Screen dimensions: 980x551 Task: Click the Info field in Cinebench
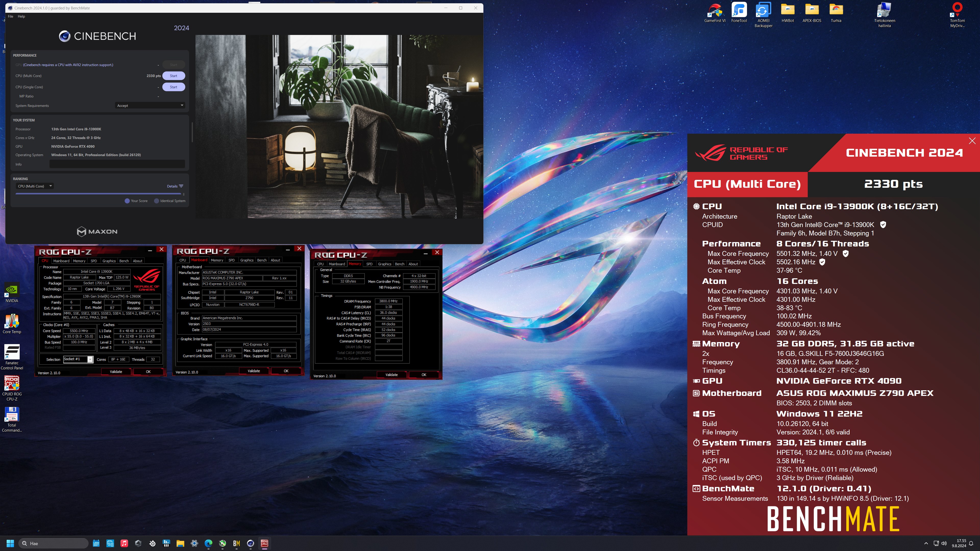tap(117, 164)
